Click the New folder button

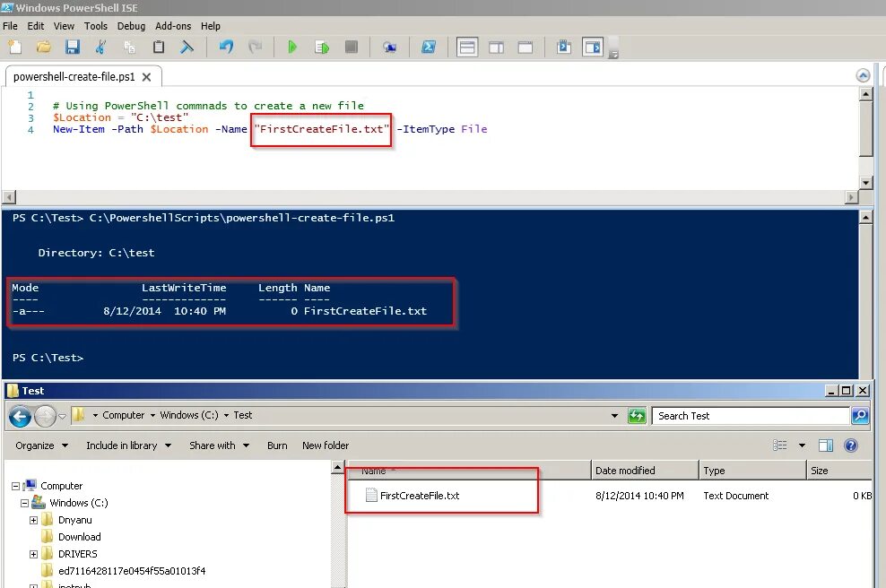(326, 445)
